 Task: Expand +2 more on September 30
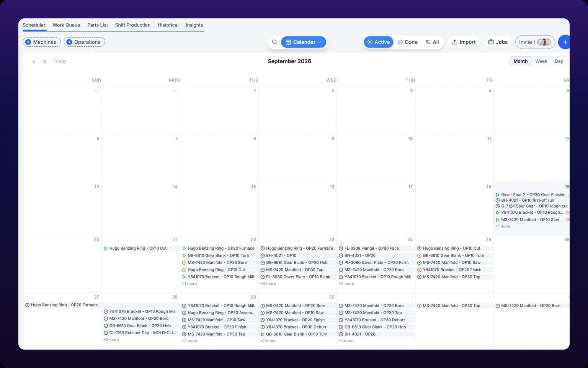tap(268, 341)
